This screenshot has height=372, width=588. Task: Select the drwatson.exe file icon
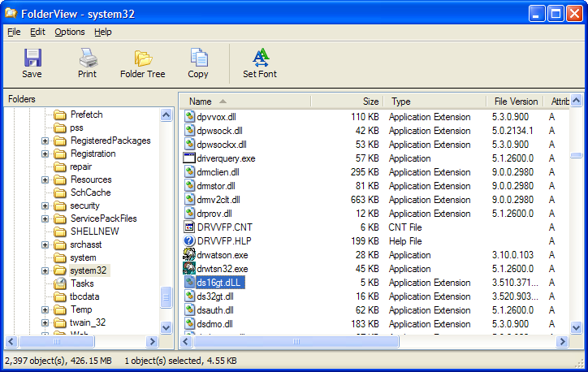[x=189, y=255]
